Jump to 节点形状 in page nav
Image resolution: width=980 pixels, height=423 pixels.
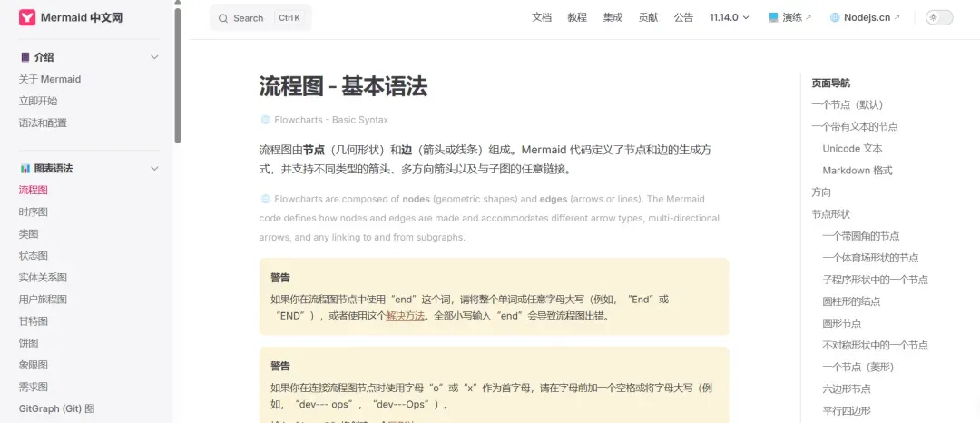(830, 214)
